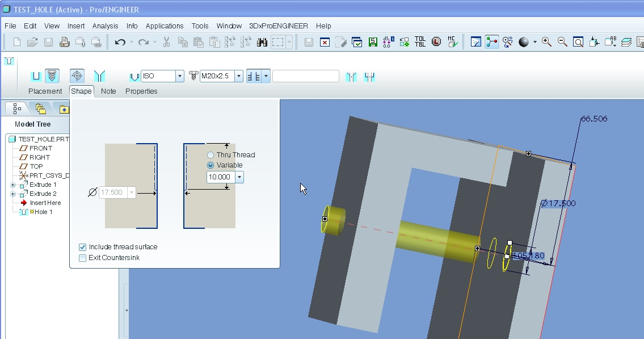Select the standard threaded hole icon

click(52, 76)
